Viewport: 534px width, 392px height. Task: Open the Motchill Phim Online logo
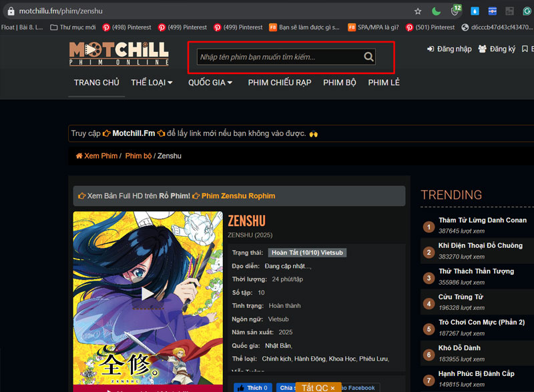tap(119, 54)
